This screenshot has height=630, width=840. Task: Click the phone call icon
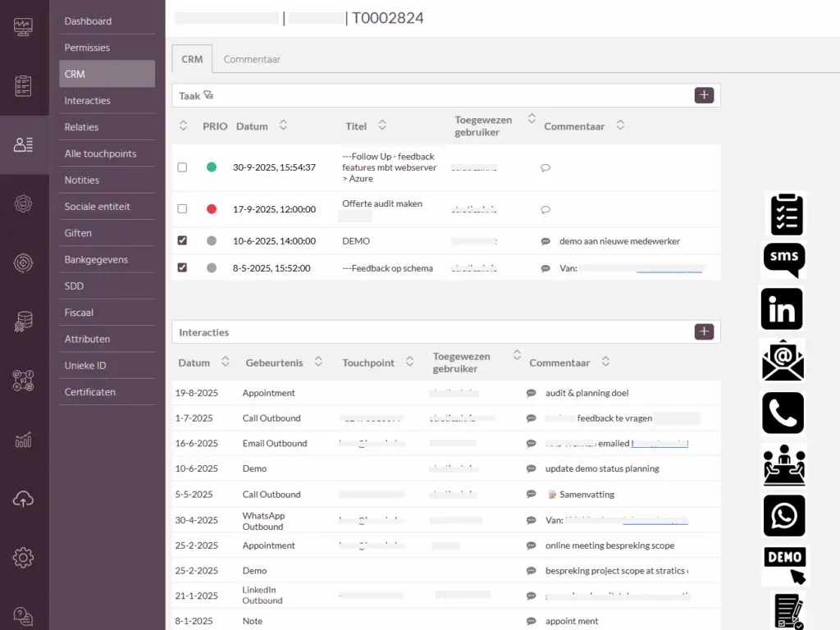(x=783, y=413)
